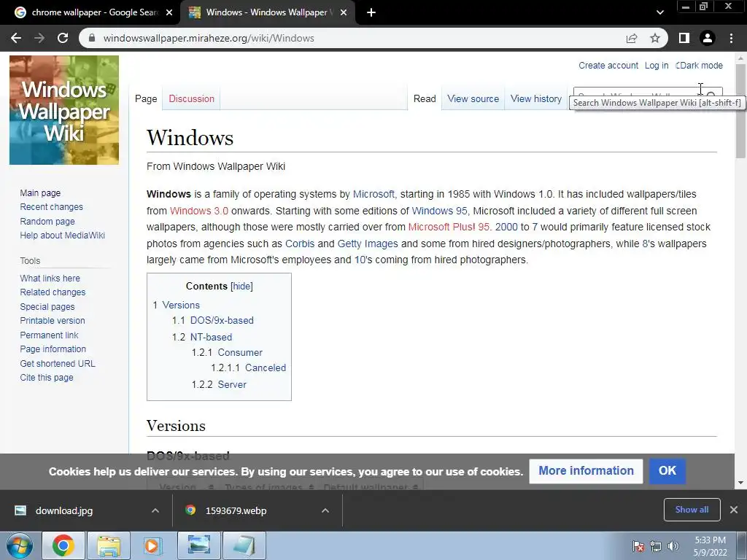This screenshot has height=560, width=747.
Task: Open 1593679.webp options chevron
Action: coord(325,510)
